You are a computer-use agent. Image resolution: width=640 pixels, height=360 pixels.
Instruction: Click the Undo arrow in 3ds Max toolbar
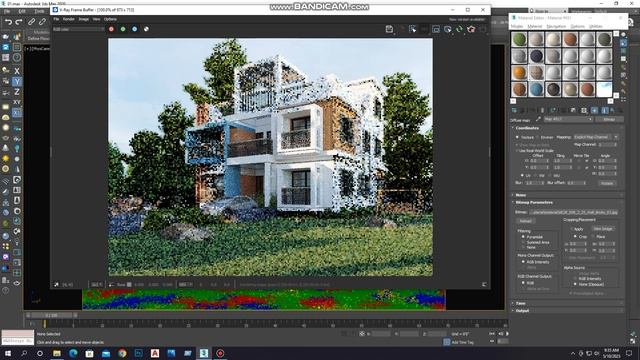tap(8, 22)
